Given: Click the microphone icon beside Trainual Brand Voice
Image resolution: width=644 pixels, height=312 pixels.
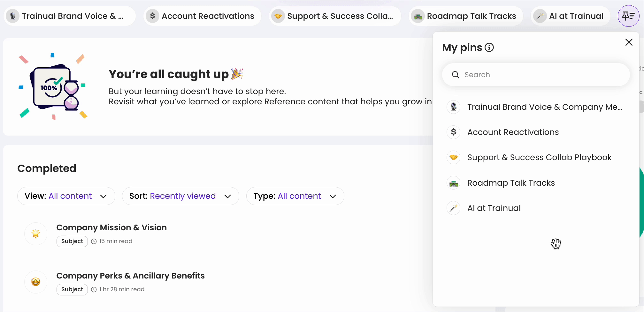Looking at the screenshot, I should (453, 107).
